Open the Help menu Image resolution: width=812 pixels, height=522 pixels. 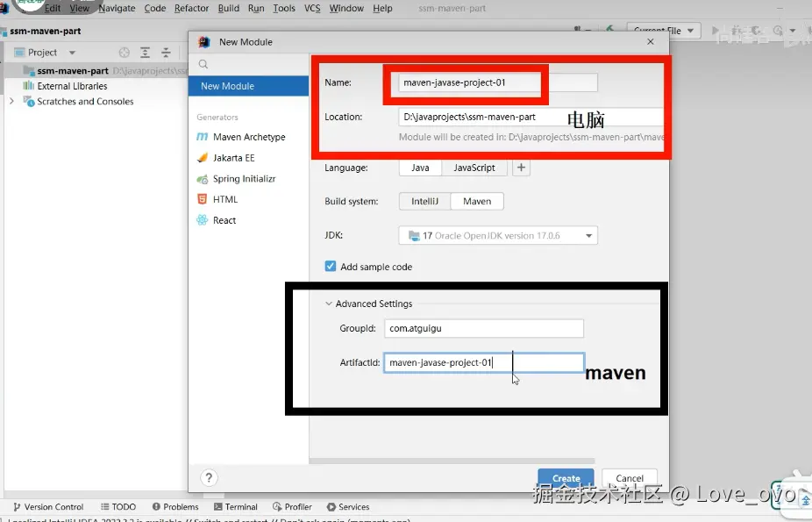382,8
